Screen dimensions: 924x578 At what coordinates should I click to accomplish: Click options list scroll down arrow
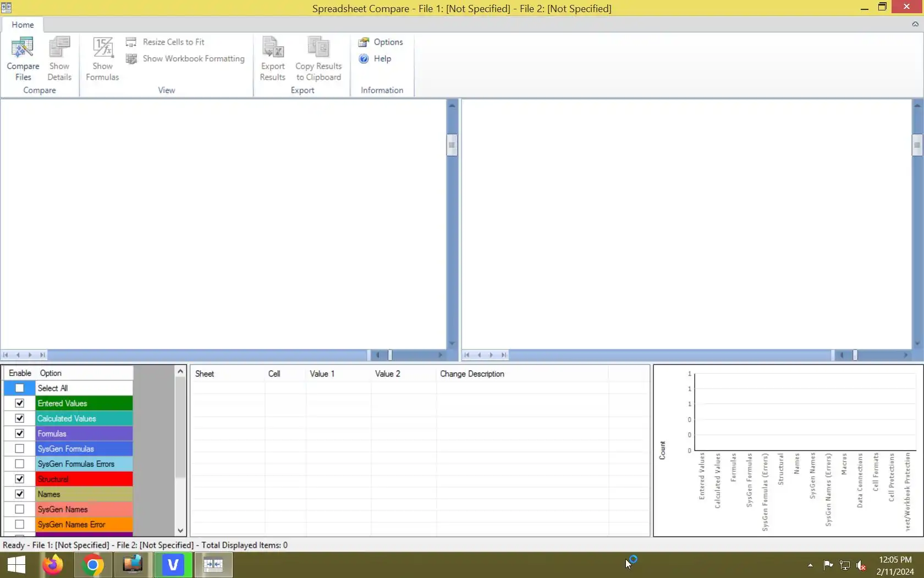(180, 531)
